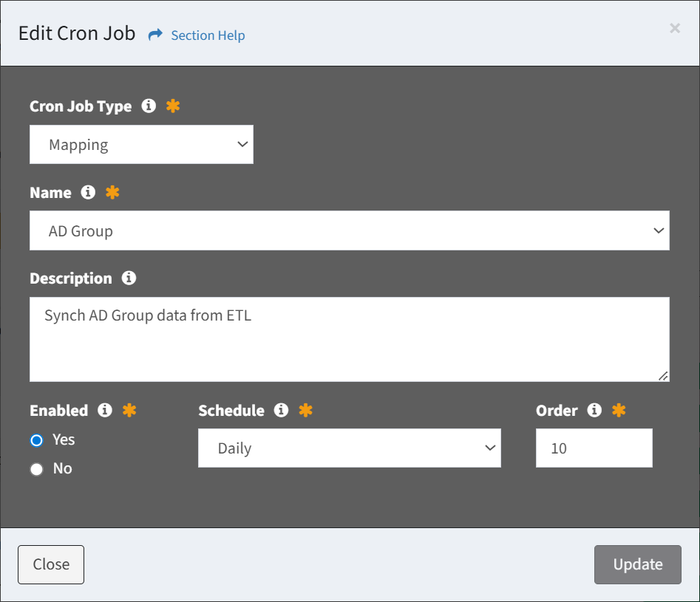Click the Yes label under Enabled
The image size is (700, 602).
pyautogui.click(x=64, y=439)
